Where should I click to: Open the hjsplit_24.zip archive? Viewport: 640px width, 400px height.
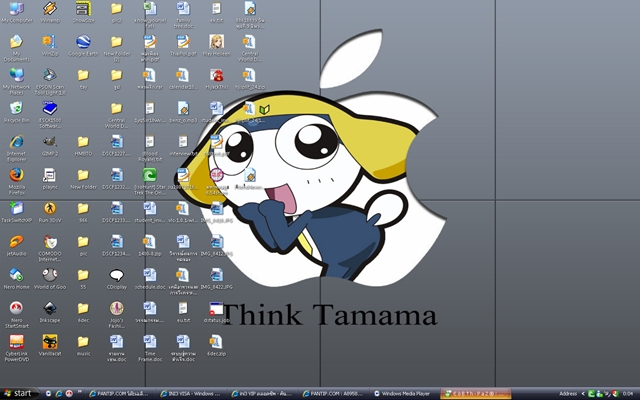(250, 79)
